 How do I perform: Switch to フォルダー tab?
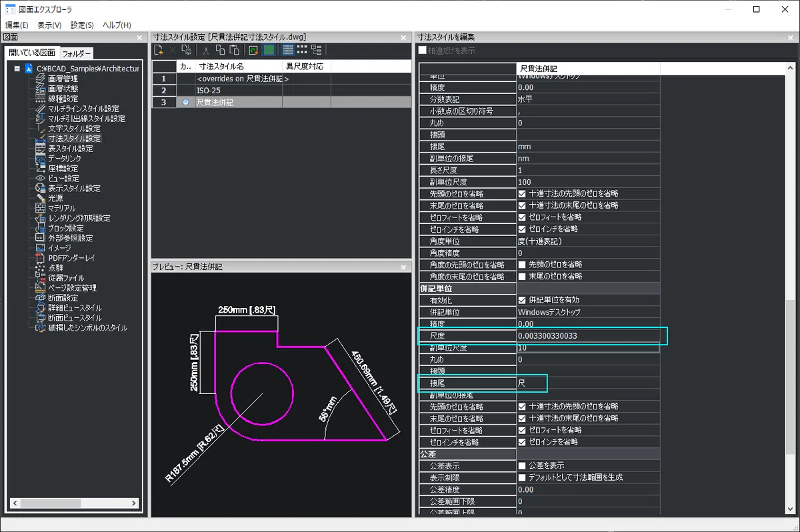pyautogui.click(x=76, y=53)
